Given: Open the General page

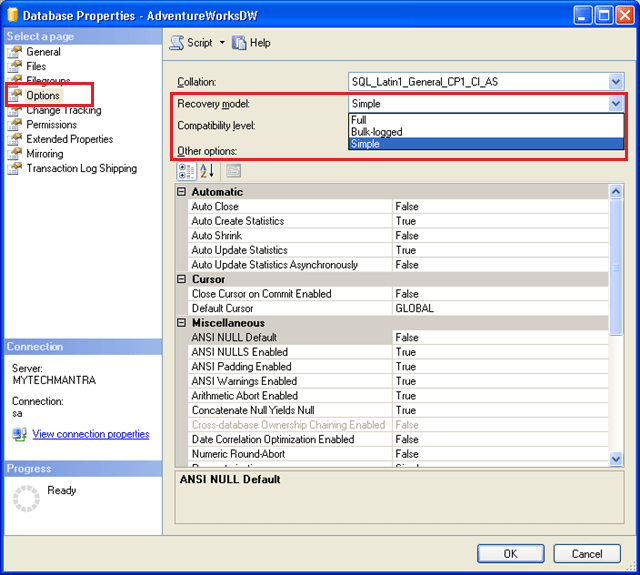Looking at the screenshot, I should pos(43,52).
